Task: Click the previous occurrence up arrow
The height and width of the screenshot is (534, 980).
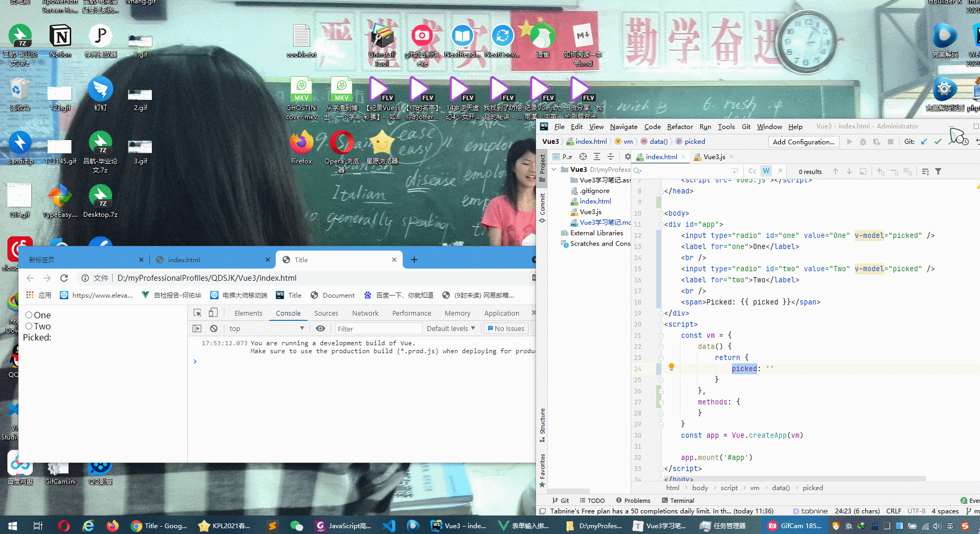Action: click(836, 171)
